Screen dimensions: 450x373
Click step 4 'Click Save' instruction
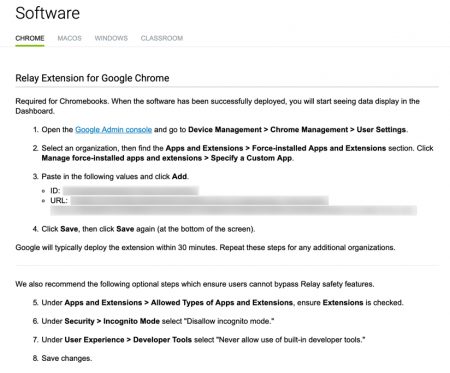click(148, 229)
